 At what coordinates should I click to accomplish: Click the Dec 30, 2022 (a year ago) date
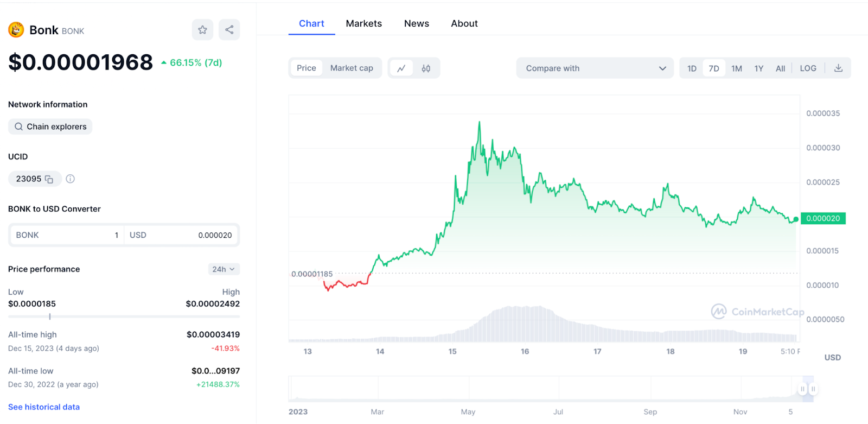[53, 384]
